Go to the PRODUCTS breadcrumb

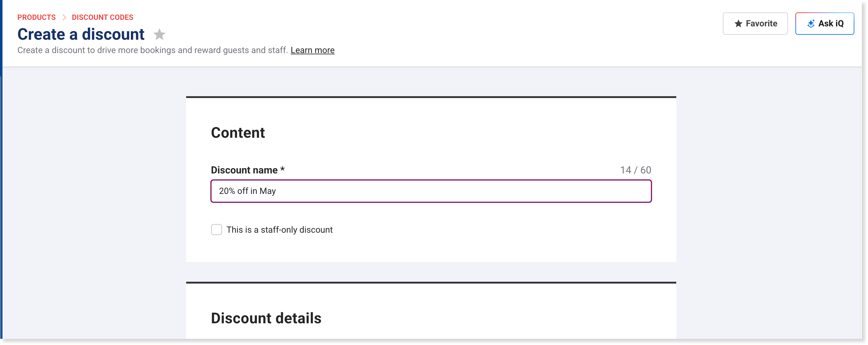[x=36, y=17]
